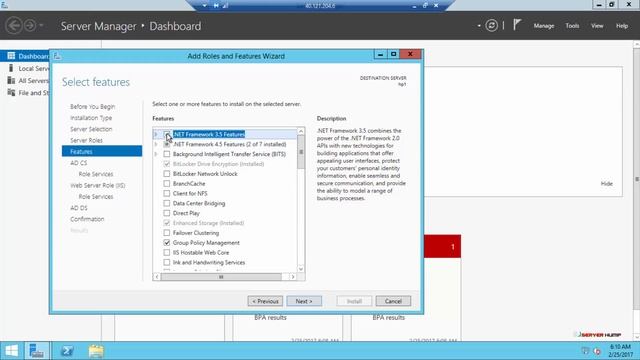Enable Background Intelligent Transfer Service checkbox

coord(167,154)
